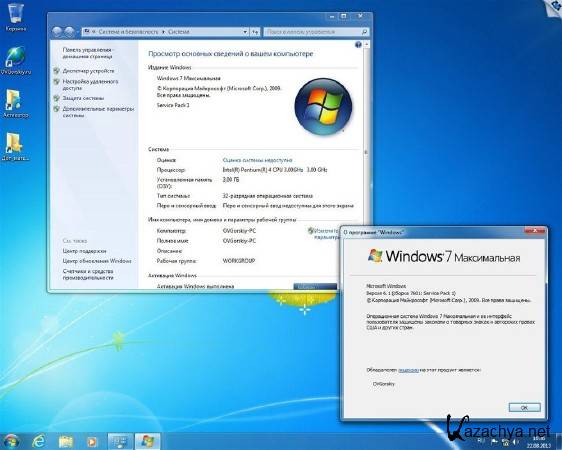
Task: Click the license terms link in About Windows
Action: click(x=408, y=370)
